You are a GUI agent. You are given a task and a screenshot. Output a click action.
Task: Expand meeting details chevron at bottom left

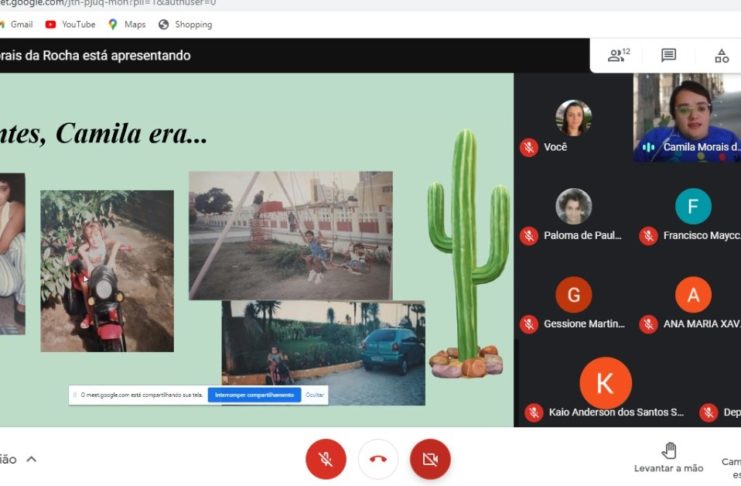tap(31, 459)
